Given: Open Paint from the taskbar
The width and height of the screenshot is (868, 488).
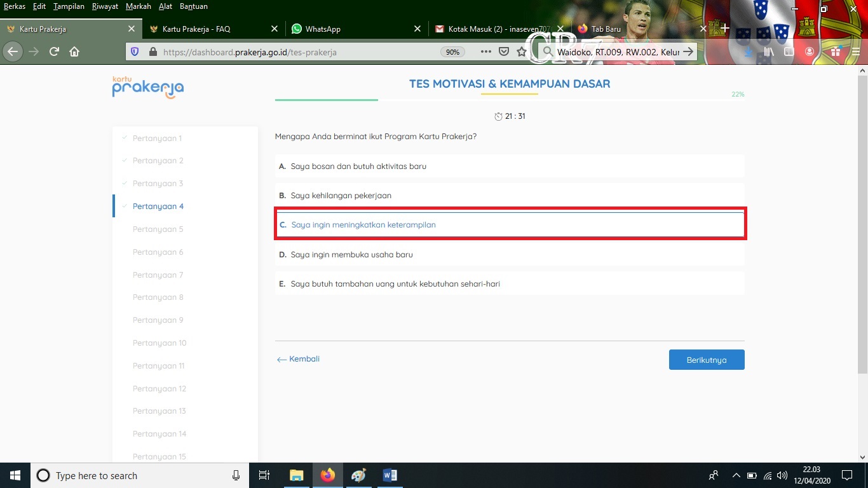Looking at the screenshot, I should (358, 475).
